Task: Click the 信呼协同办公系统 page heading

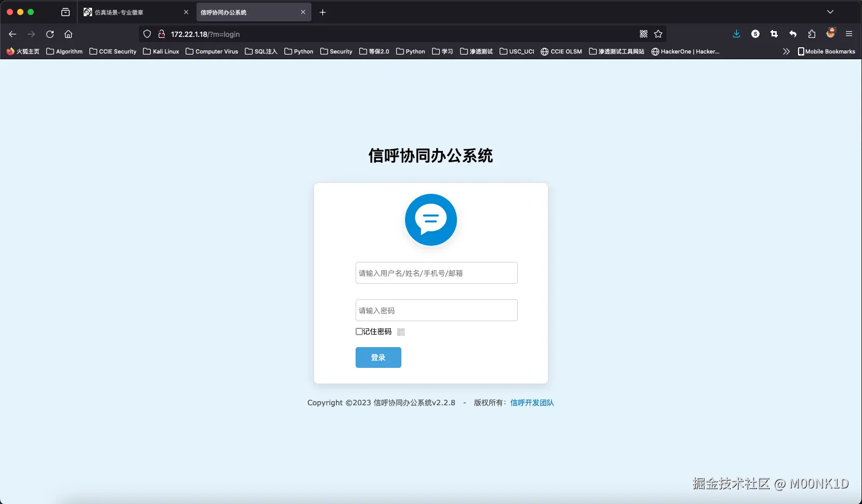Action: point(431,155)
